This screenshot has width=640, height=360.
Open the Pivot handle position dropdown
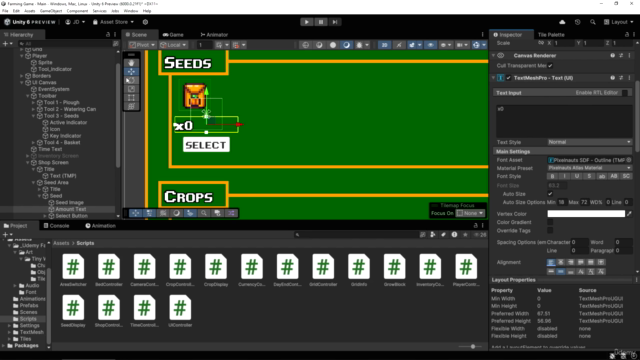tap(142, 45)
